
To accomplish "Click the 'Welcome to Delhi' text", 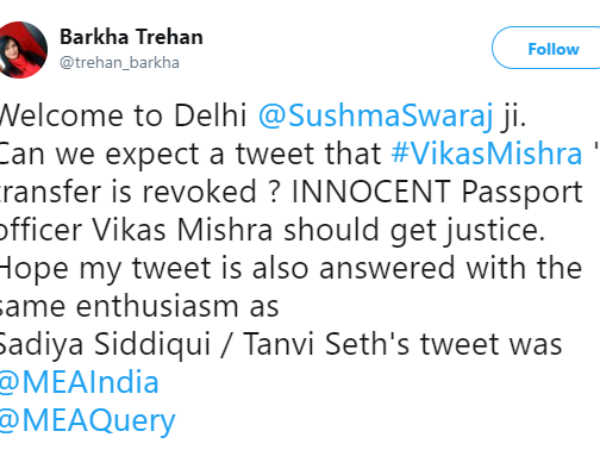I will tap(123, 115).
